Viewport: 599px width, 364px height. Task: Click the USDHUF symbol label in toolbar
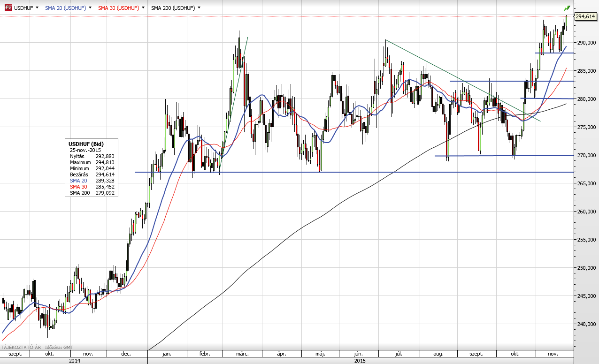tap(23, 8)
